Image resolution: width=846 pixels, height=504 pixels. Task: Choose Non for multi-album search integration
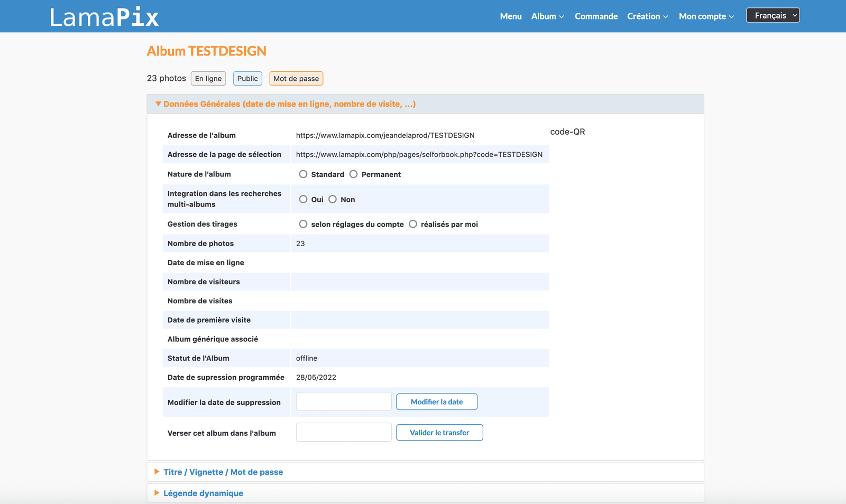tap(333, 199)
